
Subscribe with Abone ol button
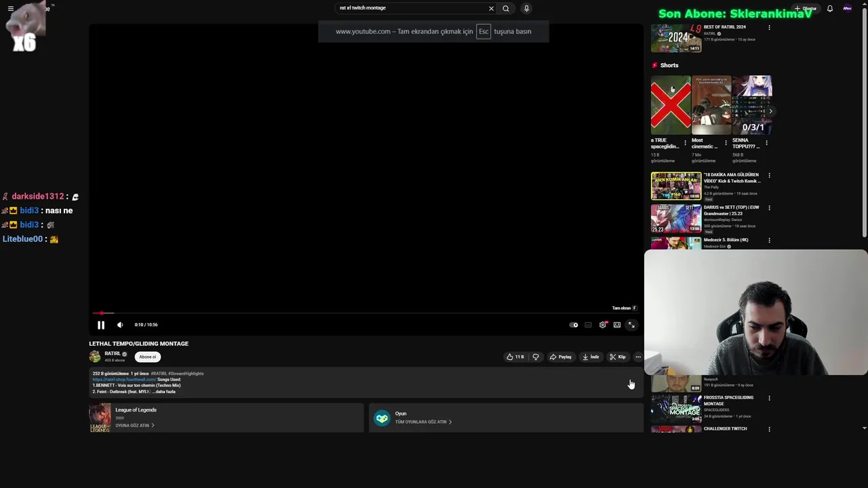[148, 357]
